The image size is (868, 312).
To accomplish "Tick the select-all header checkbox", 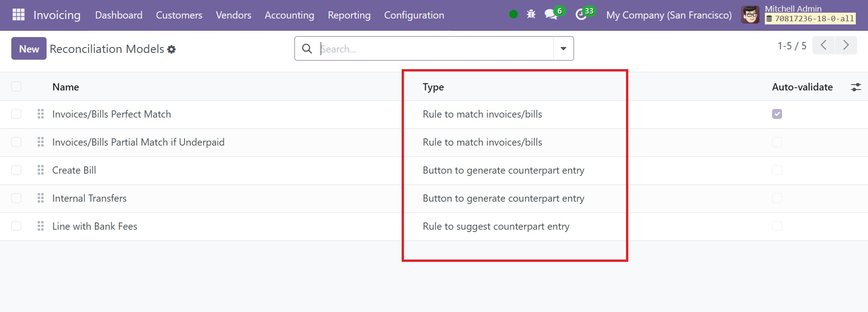I will (x=16, y=87).
